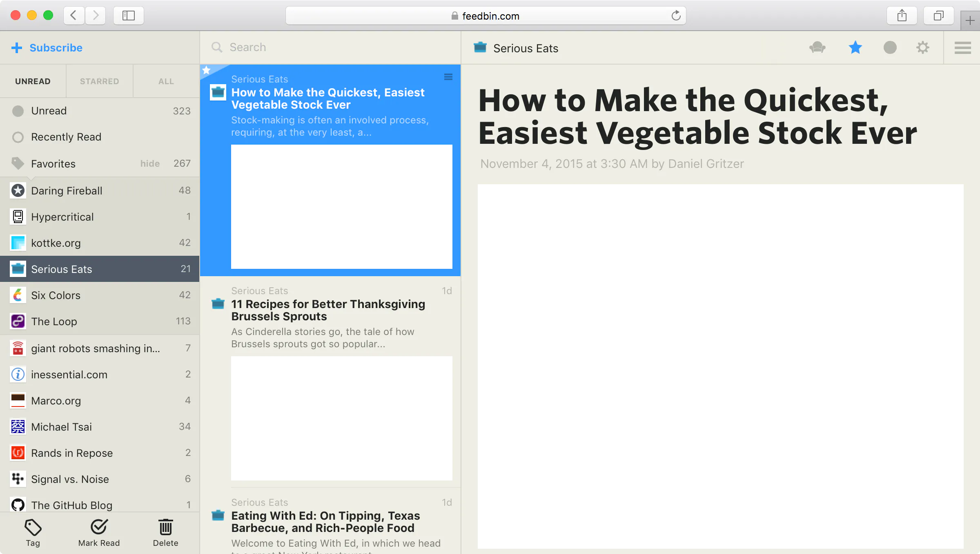Click the Marco.org feed icon

[18, 400]
